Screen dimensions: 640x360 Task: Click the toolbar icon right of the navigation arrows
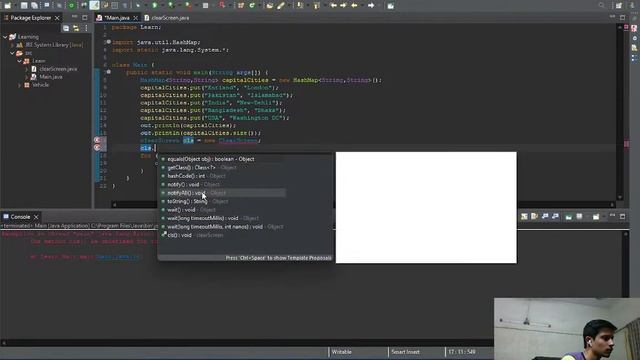tap(391, 5)
